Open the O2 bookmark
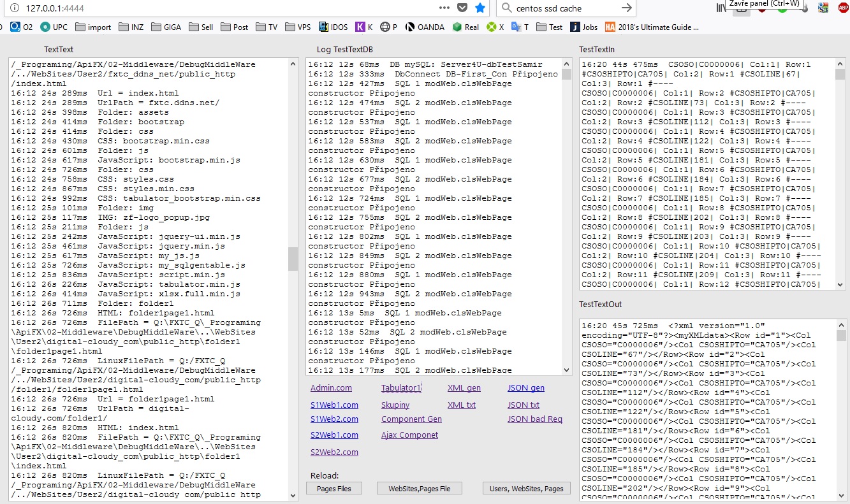This screenshot has height=504, width=850. [x=22, y=27]
